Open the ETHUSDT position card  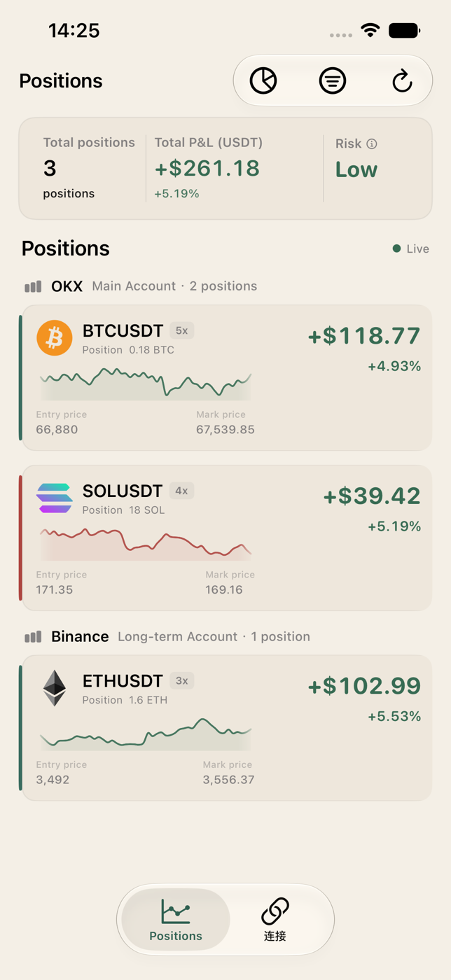(x=225, y=727)
